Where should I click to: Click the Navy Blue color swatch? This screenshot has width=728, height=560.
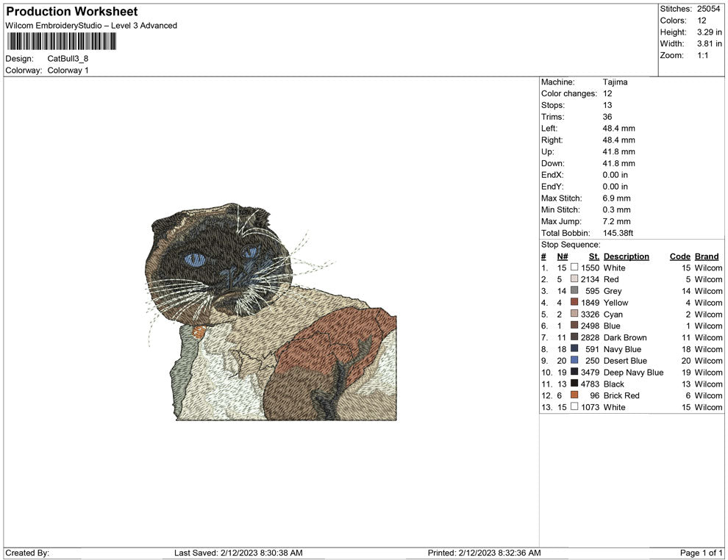[574, 348]
